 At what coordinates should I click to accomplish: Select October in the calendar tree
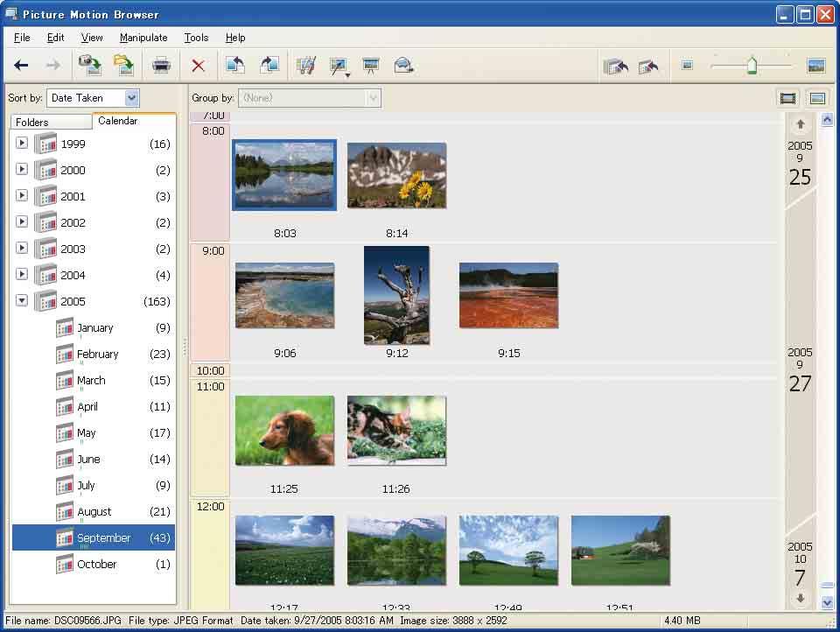pyautogui.click(x=96, y=564)
